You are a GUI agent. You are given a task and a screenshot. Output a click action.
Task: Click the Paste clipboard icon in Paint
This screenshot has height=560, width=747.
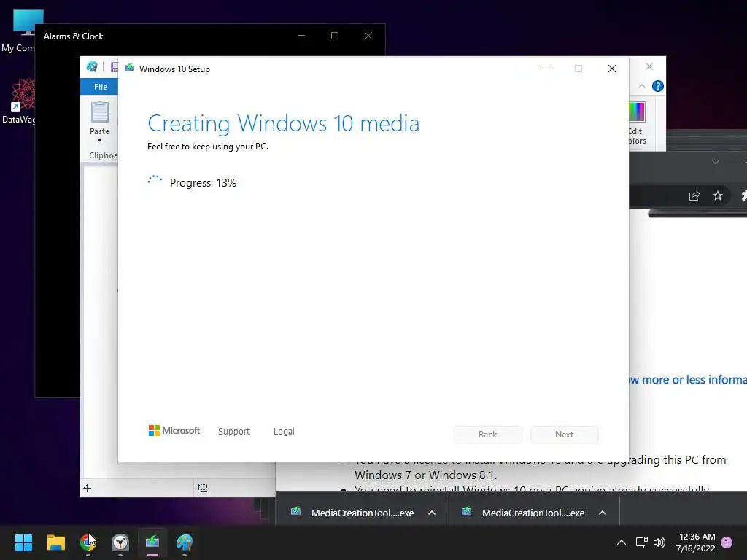pos(99,112)
